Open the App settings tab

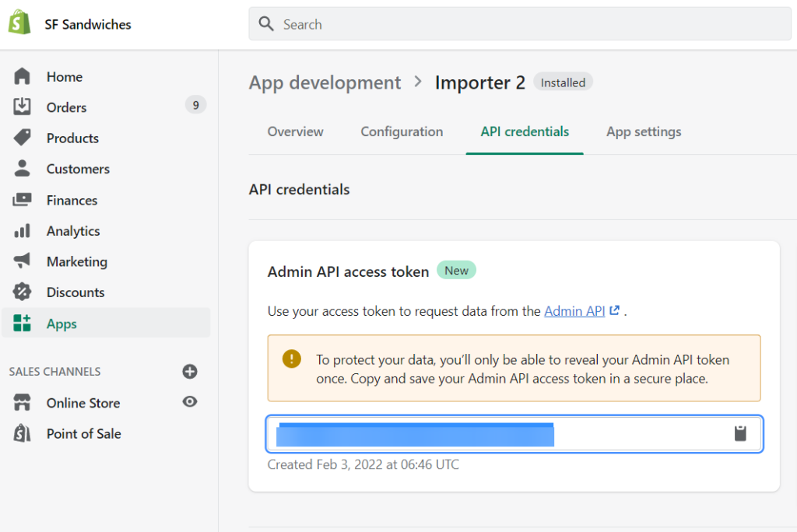point(643,131)
